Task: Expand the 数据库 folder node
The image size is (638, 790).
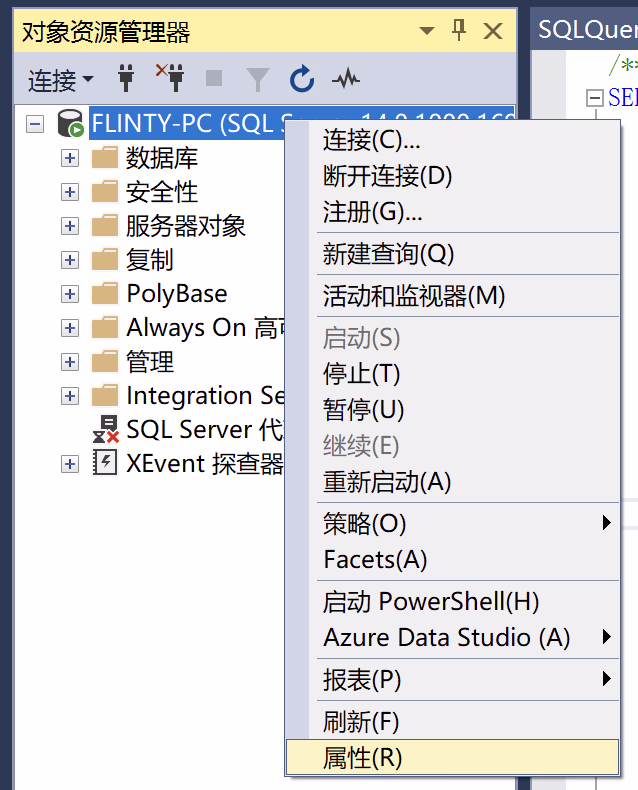Action: pos(70,158)
